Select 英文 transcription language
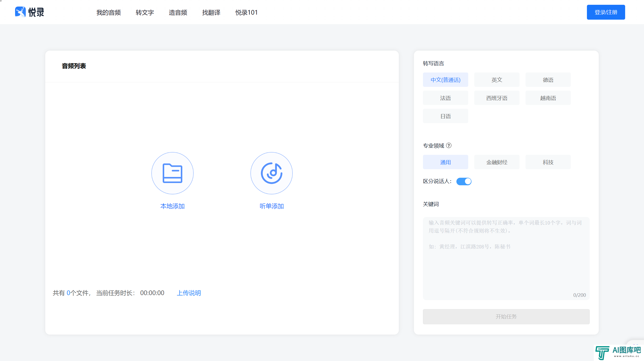The width and height of the screenshot is (644, 361). tap(497, 80)
